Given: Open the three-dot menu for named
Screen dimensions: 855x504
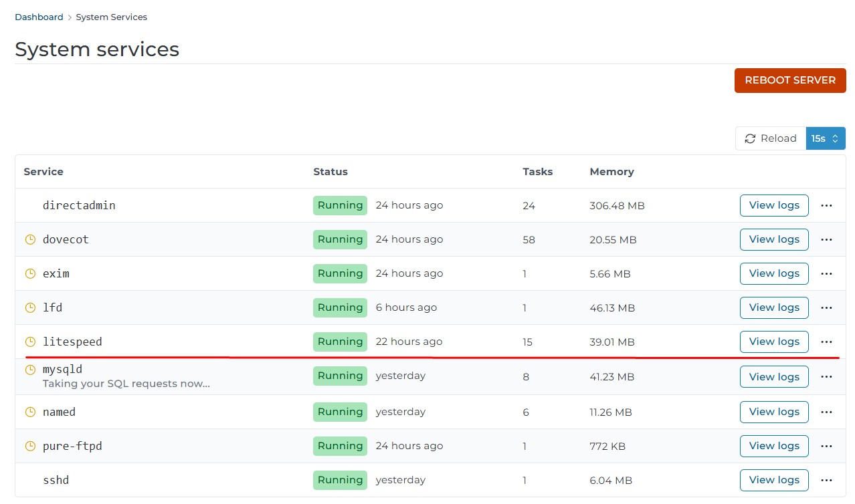Looking at the screenshot, I should click(826, 412).
